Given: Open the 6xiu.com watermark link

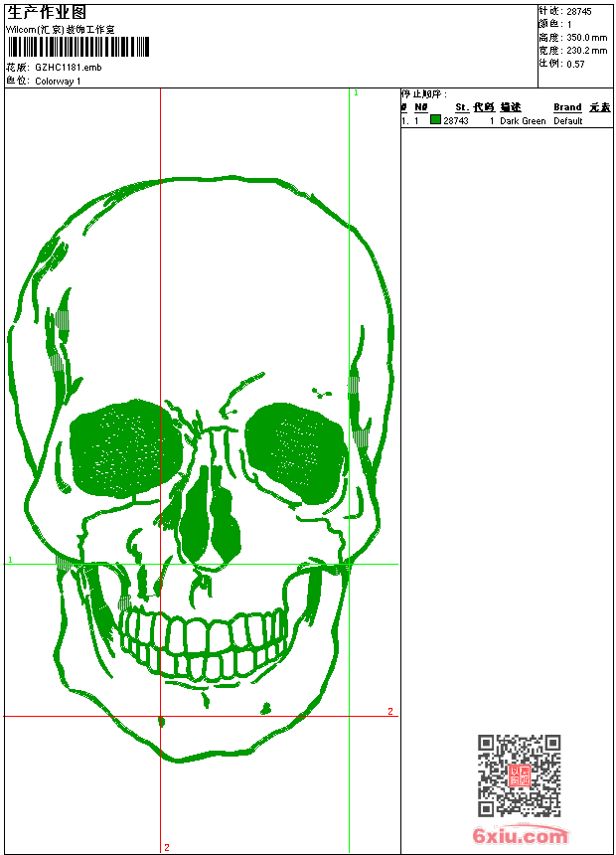Looking at the screenshot, I should tap(520, 837).
